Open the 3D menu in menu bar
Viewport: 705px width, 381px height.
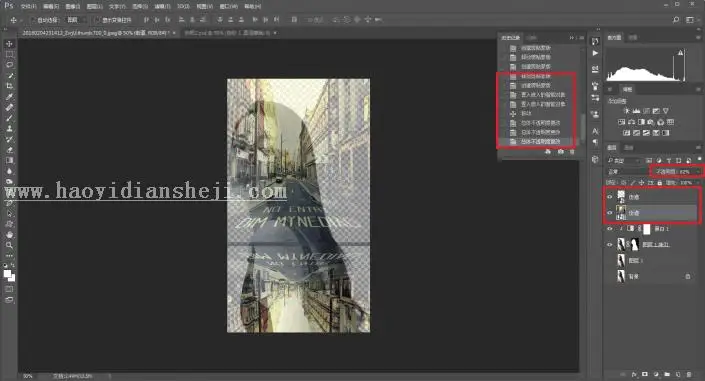click(x=183, y=7)
